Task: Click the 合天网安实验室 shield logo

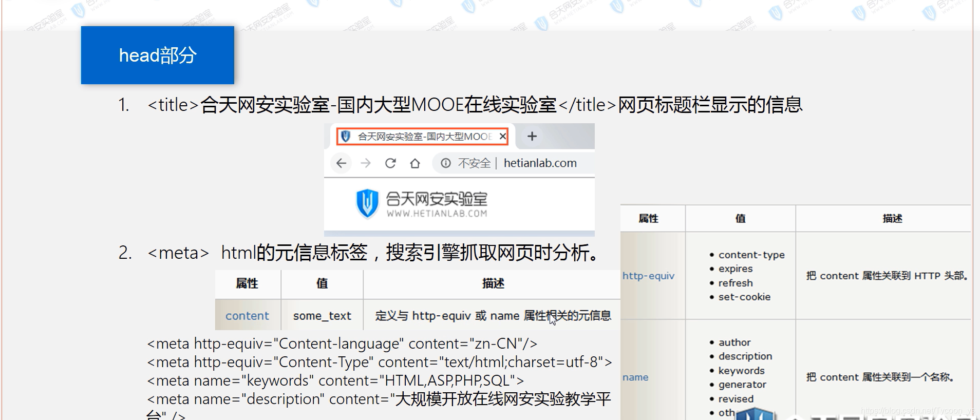Action: point(367,204)
